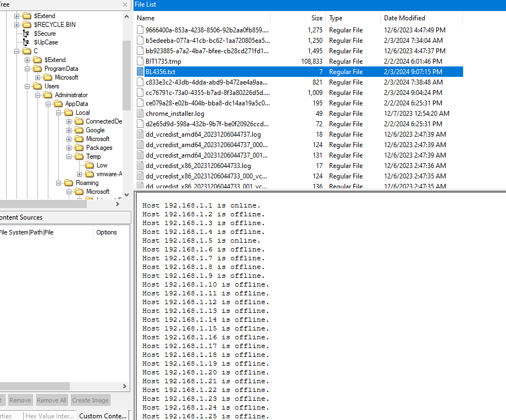Collapse the Users node

coord(27,86)
